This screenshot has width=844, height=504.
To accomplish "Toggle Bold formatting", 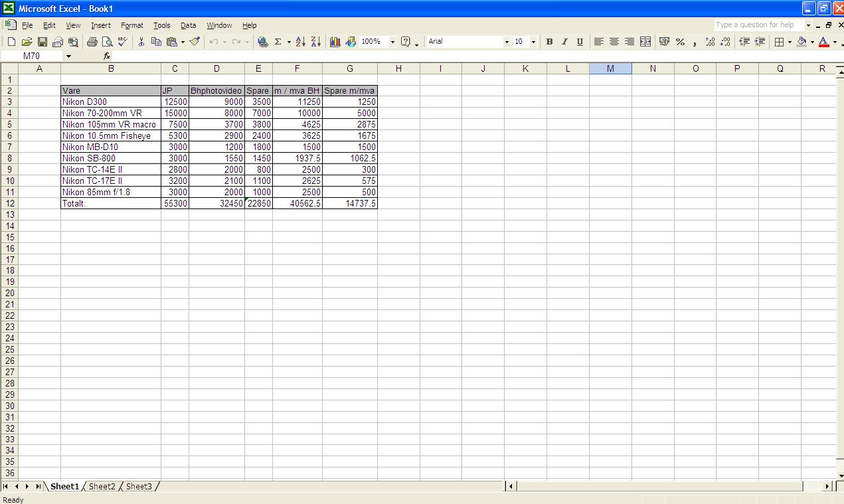I will tap(549, 42).
